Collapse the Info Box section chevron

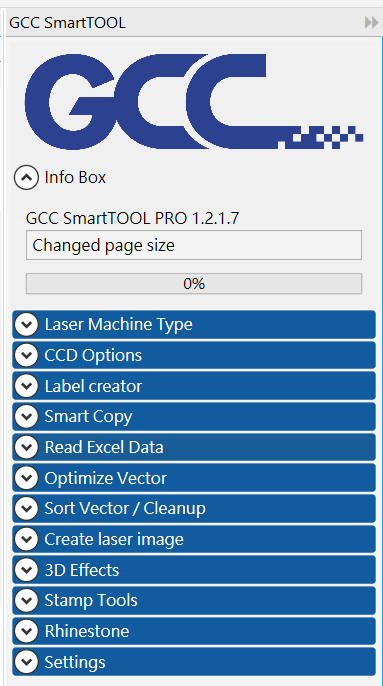pos(26,178)
